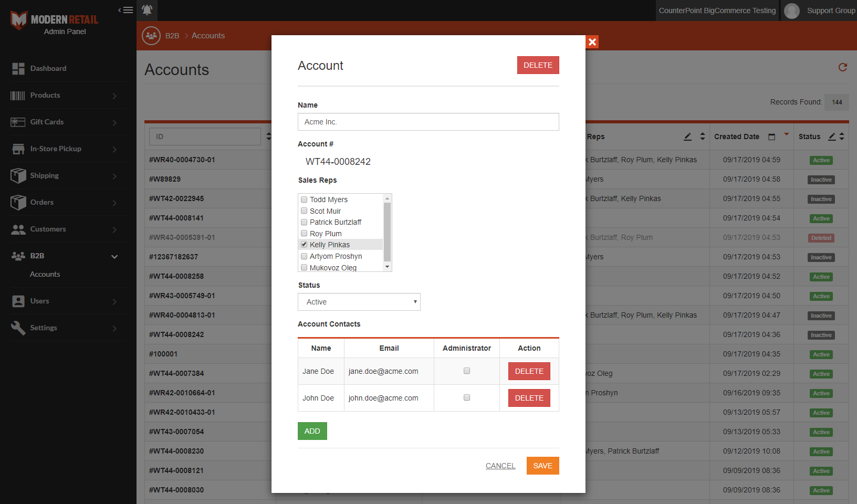Sort by the Status column arrows
This screenshot has height=504, width=857.
[x=842, y=136]
